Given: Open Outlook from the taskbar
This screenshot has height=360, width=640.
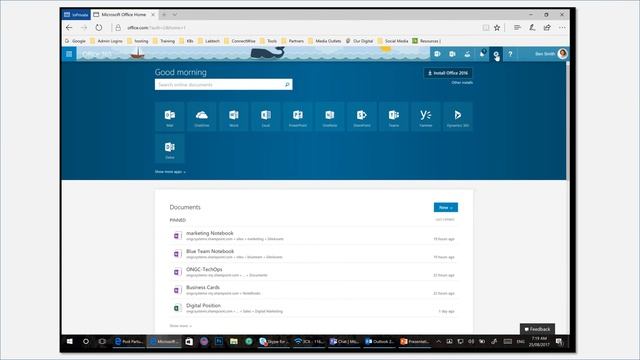Looking at the screenshot, I should tap(379, 341).
